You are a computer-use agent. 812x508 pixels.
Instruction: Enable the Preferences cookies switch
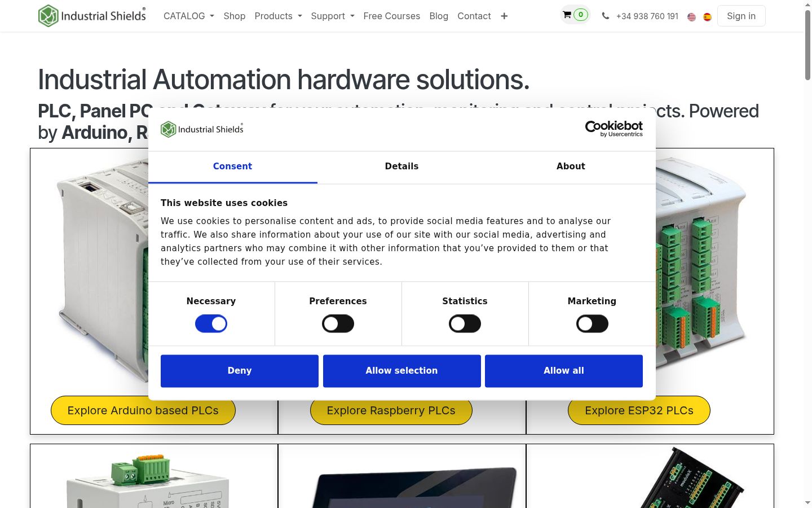tap(338, 323)
